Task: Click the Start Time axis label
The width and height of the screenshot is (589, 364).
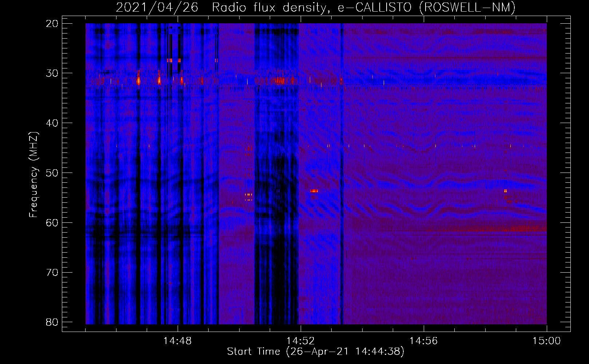Action: [316, 352]
